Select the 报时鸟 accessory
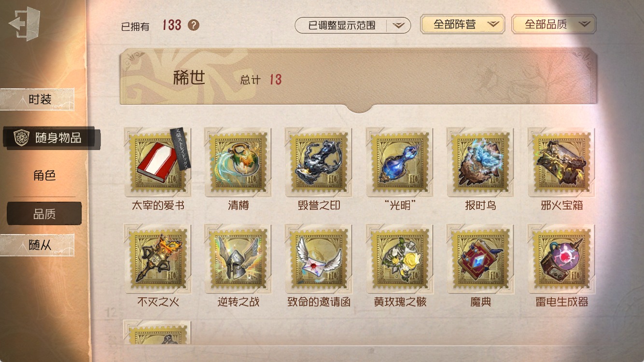The width and height of the screenshot is (644, 362). click(481, 162)
